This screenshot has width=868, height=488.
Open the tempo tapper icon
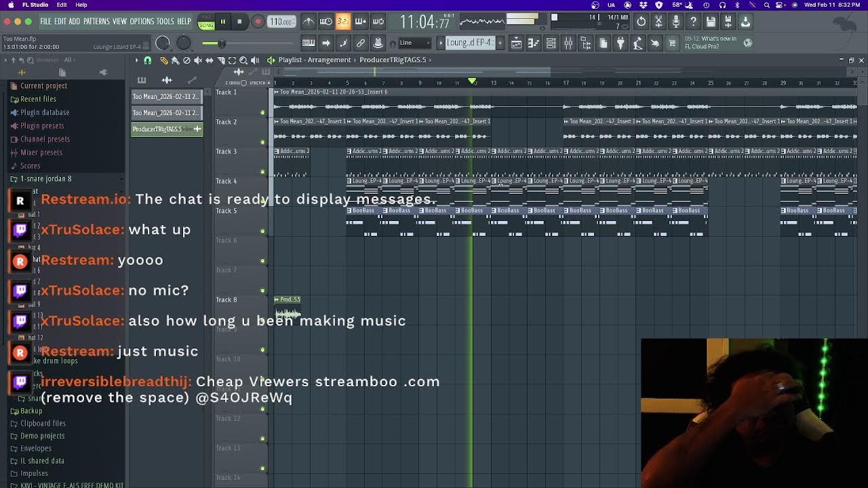tap(637, 43)
